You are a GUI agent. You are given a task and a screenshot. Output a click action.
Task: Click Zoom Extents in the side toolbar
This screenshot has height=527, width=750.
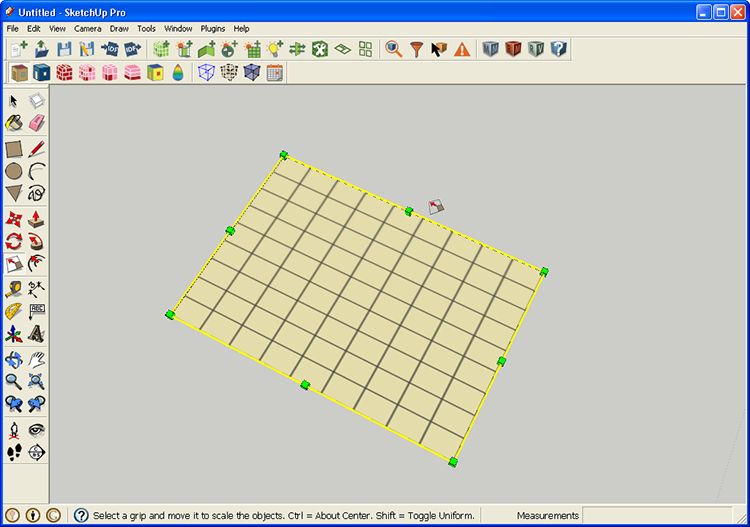36,382
